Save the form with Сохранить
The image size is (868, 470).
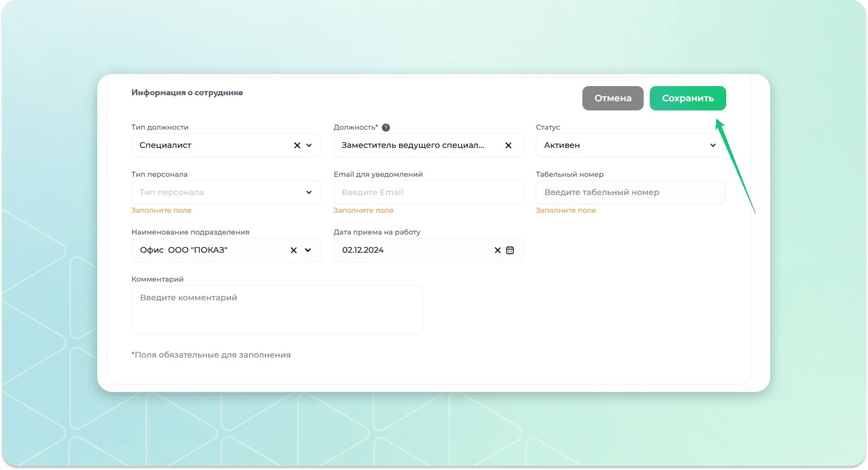pyautogui.click(x=687, y=98)
